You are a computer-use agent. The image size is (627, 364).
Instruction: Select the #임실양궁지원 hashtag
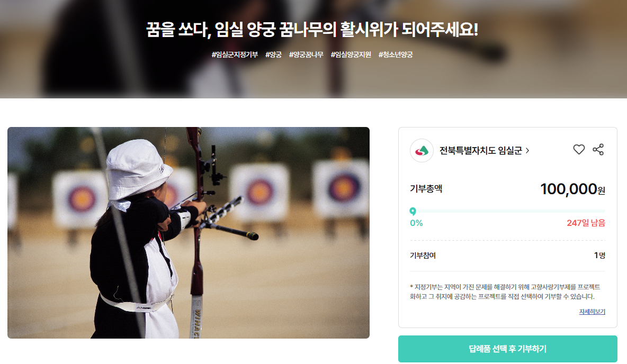pos(351,54)
